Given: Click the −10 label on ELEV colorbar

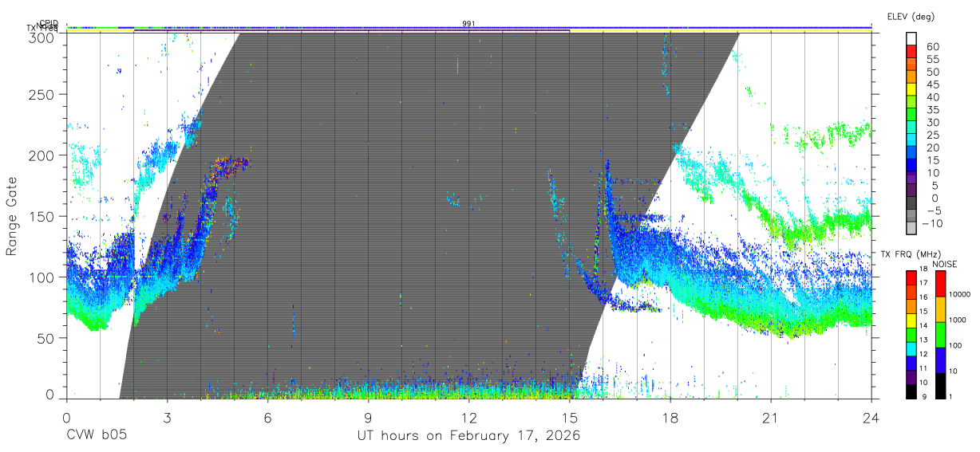Looking at the screenshot, I should coord(932,223).
